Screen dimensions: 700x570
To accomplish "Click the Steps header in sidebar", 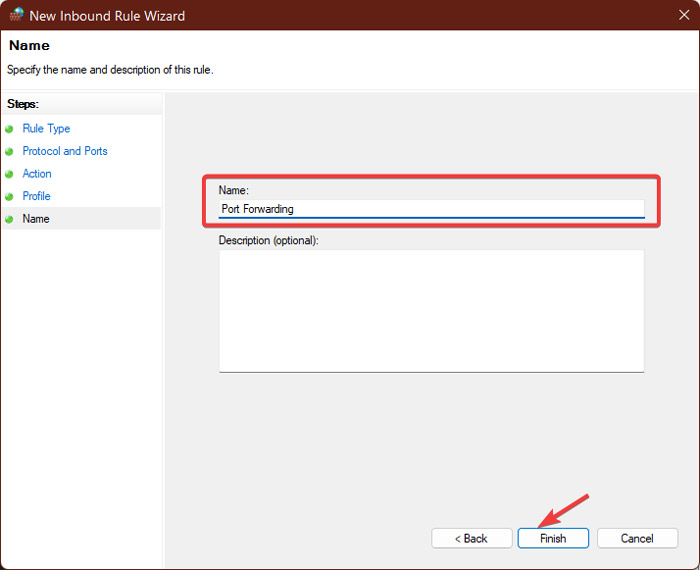I will pos(26,104).
